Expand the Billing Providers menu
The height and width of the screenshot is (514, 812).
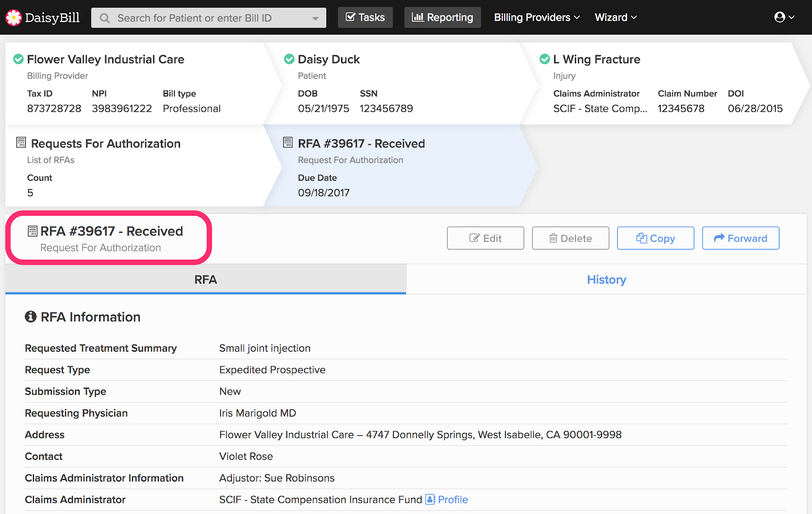(x=537, y=17)
